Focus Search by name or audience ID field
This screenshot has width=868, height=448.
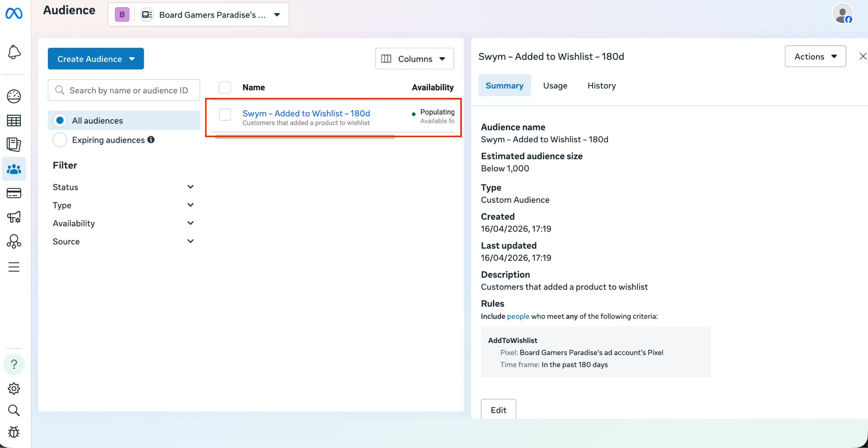tap(124, 90)
